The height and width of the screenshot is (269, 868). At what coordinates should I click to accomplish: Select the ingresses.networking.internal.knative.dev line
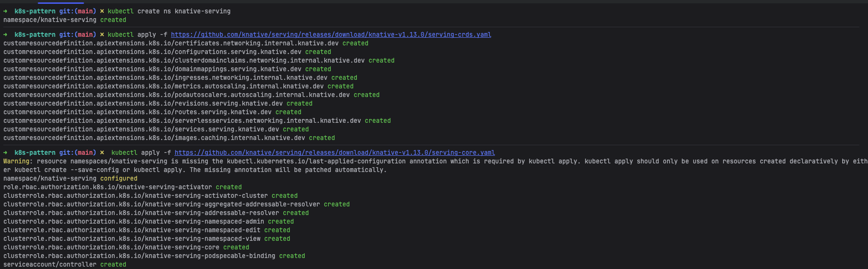point(180,77)
